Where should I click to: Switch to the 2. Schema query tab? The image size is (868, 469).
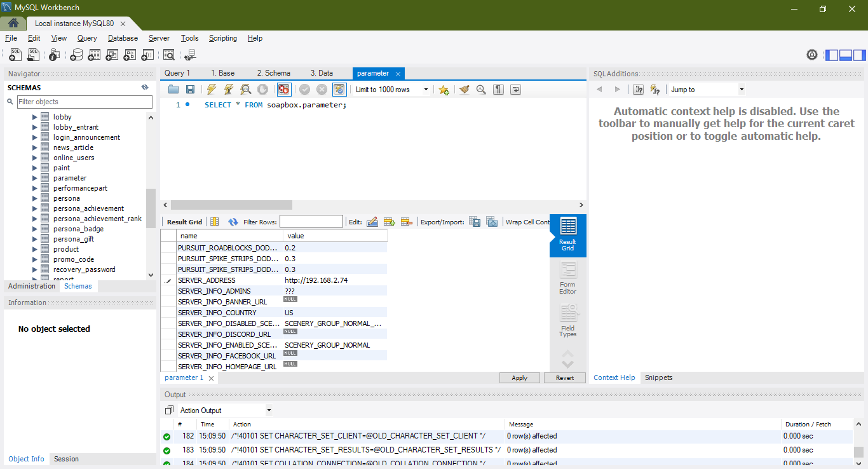(x=274, y=73)
